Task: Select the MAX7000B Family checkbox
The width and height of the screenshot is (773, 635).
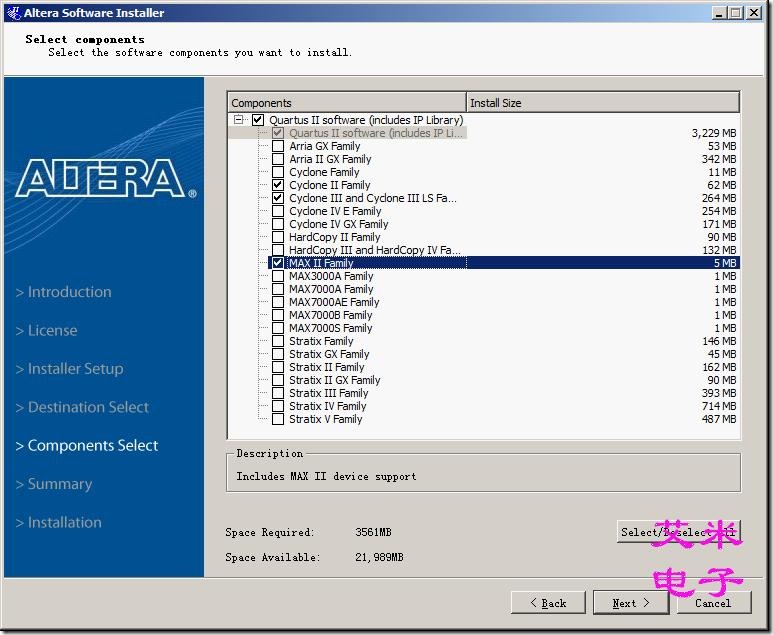Action: pos(278,315)
